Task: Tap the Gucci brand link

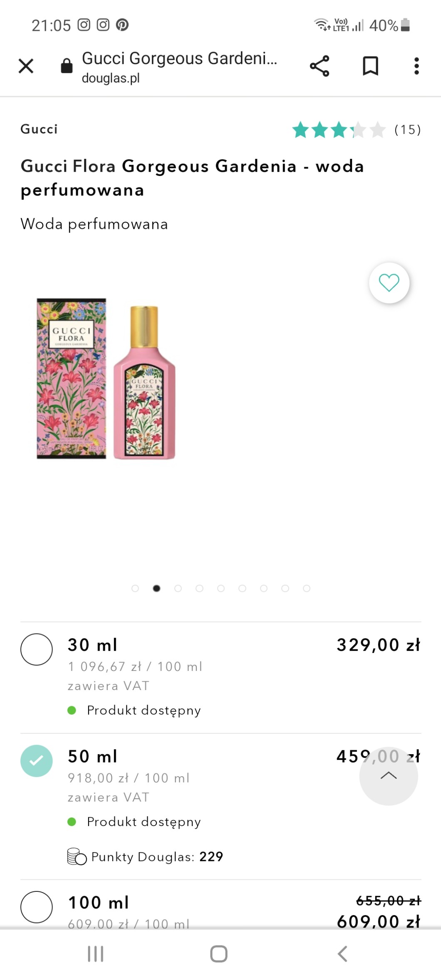Action: pos(39,129)
